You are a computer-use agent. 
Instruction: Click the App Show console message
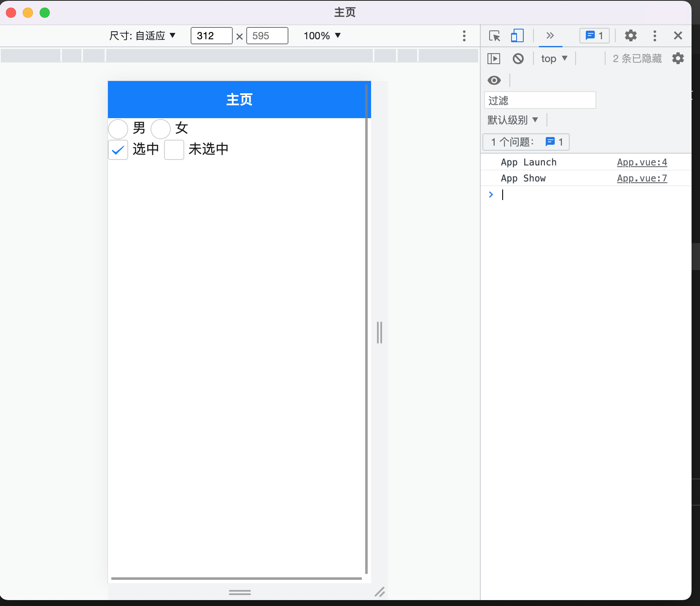(x=523, y=179)
